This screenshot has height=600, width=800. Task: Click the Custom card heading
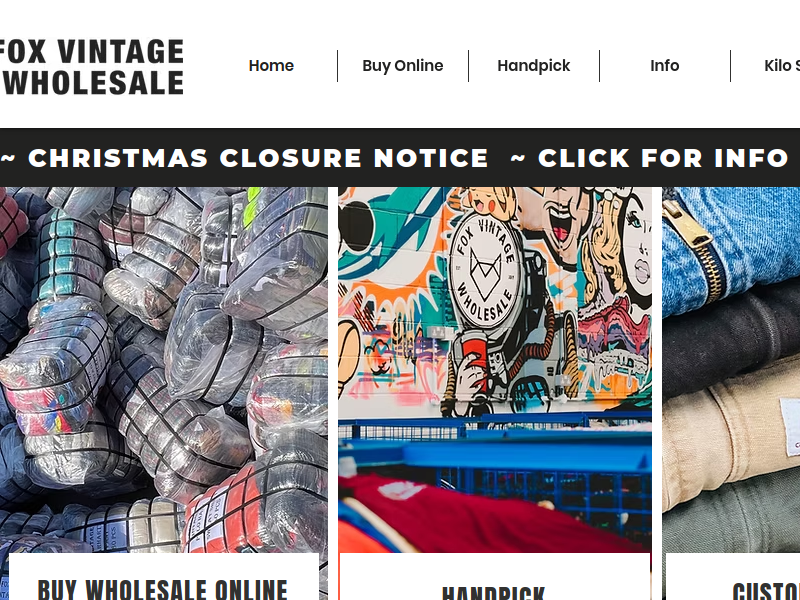tap(766, 591)
